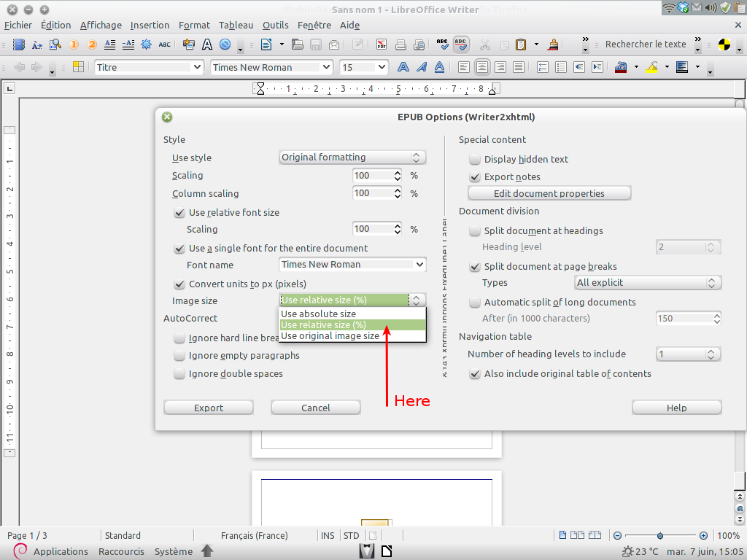Open Number of heading levels dropdown

coord(689,354)
